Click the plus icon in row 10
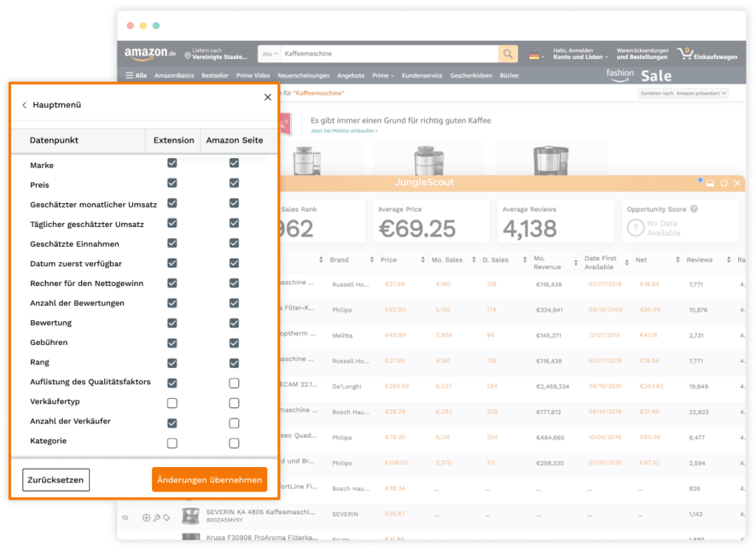 [x=146, y=518]
